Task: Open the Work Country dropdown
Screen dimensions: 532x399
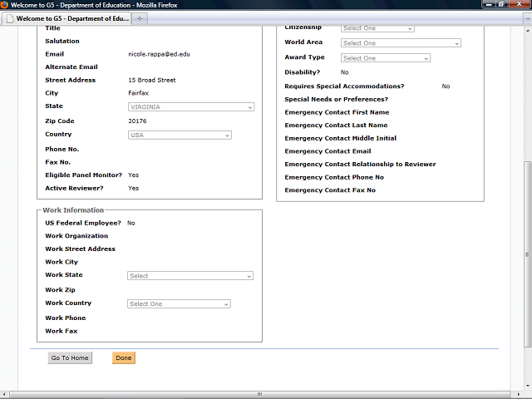Action: pyautogui.click(x=180, y=304)
